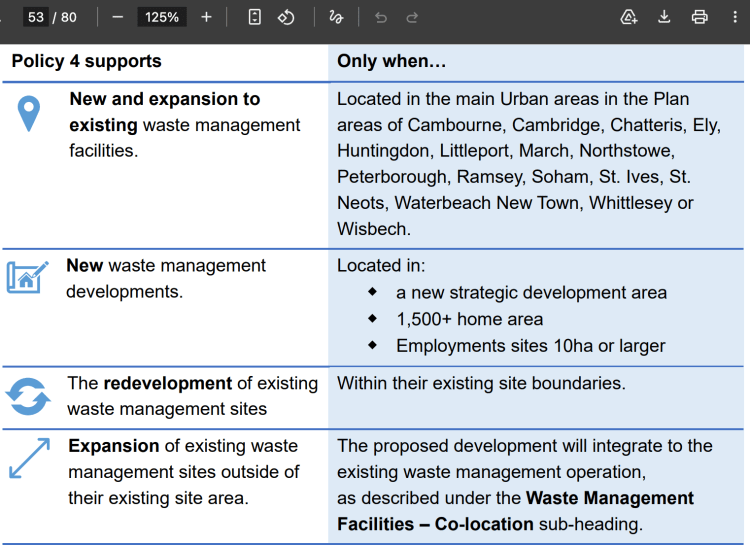Screen dimensions: 750x545
Task: Zoom out with the minus button
Action: click(x=118, y=17)
